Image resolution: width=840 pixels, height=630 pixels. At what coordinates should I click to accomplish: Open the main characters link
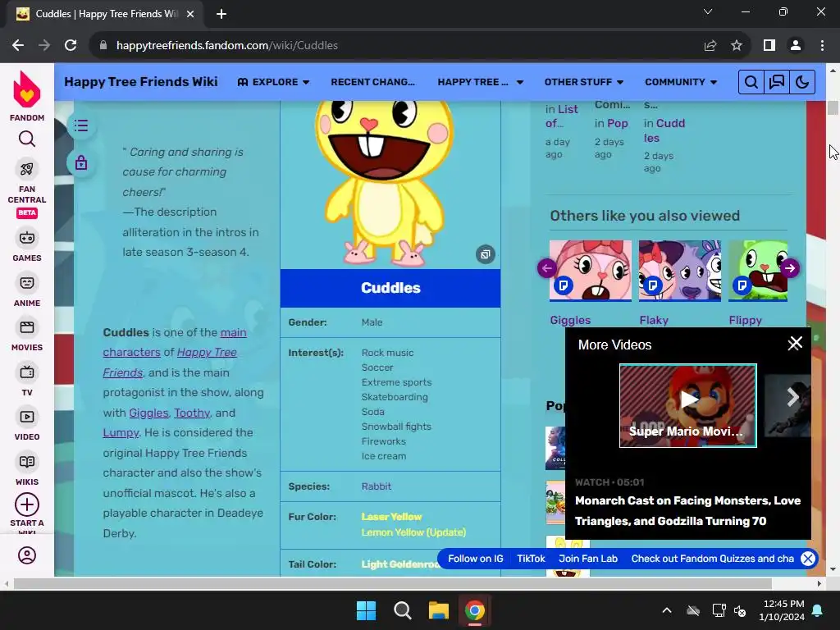click(175, 342)
